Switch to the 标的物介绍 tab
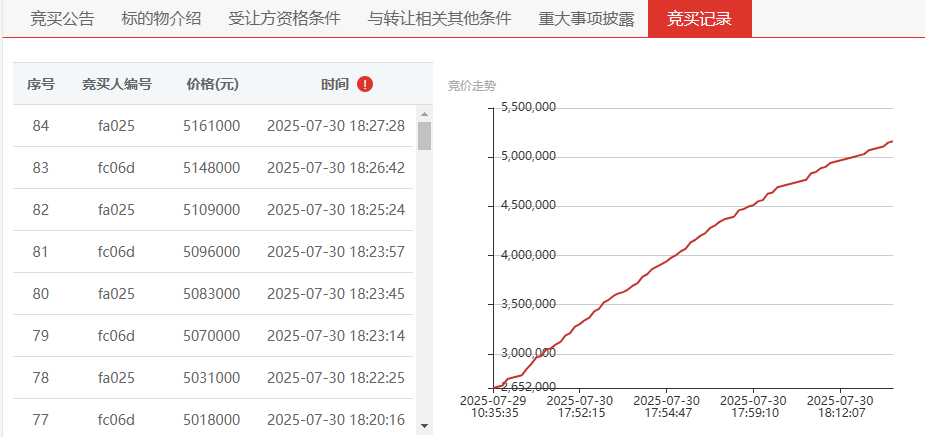Image resolution: width=925 pixels, height=437 pixels. coord(161,19)
